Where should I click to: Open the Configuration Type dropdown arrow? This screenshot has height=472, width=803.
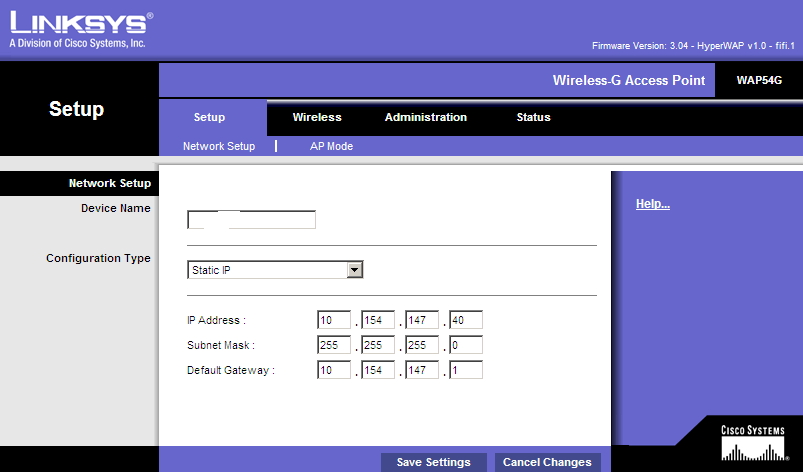click(354, 270)
